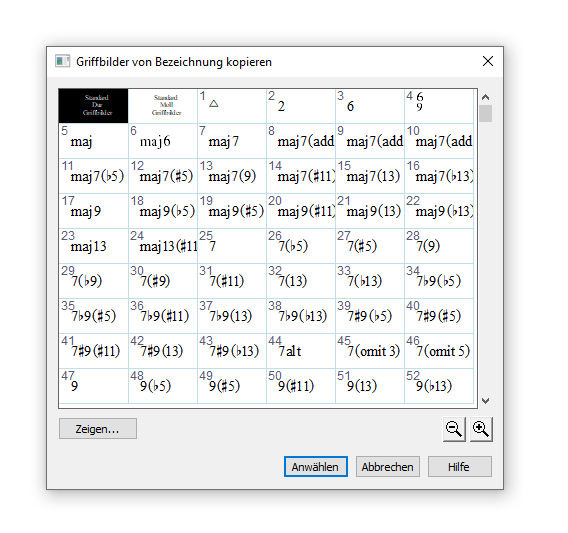Select cell 33 "7(♭13)"

[370, 281]
